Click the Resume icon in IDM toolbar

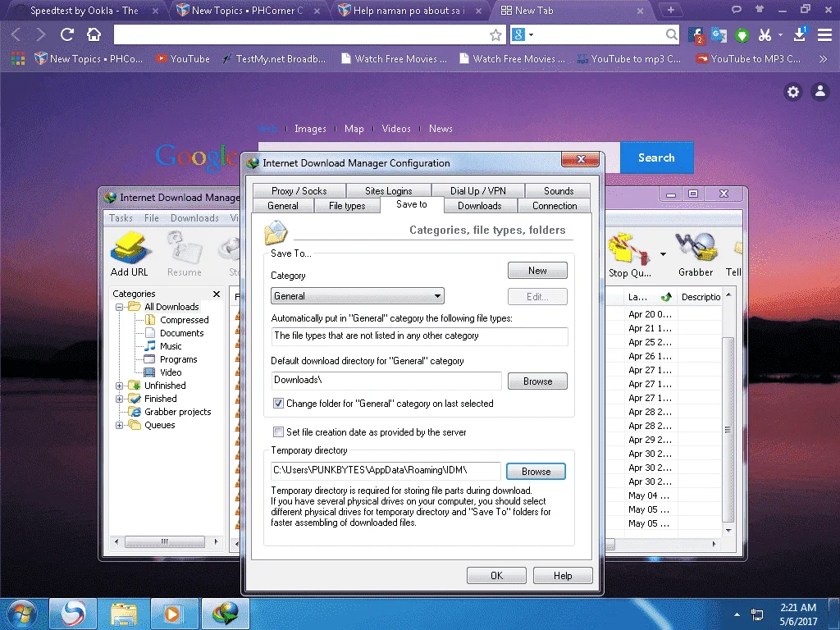click(185, 254)
